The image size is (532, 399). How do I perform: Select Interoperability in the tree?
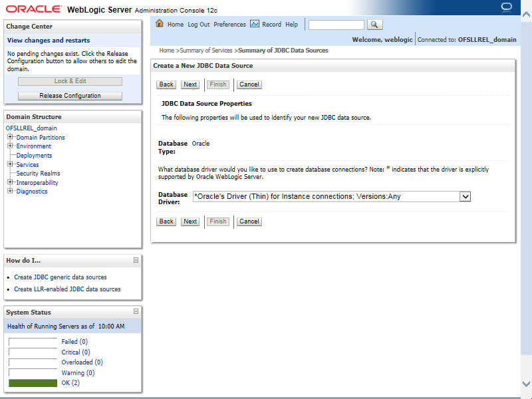pos(37,182)
